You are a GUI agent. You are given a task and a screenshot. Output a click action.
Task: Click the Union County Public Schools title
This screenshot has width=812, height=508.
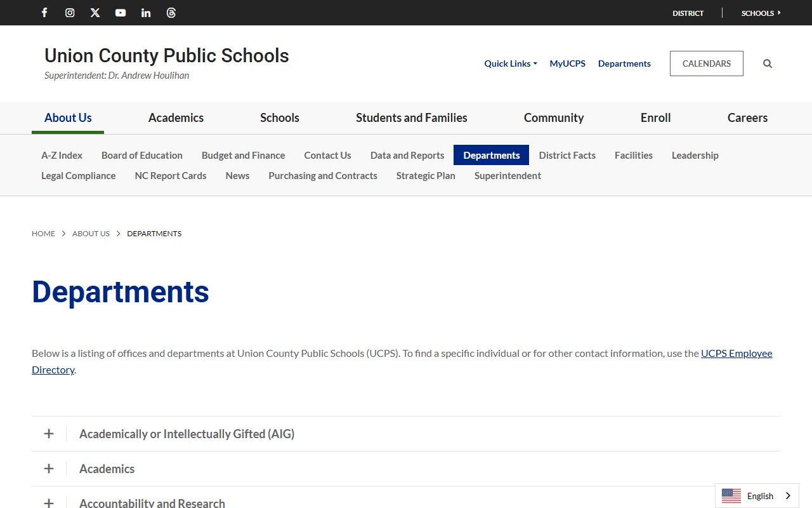tap(167, 55)
